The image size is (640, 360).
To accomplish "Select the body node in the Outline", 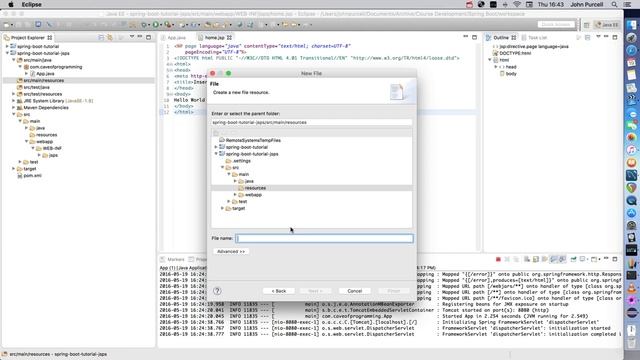I will [x=511, y=74].
